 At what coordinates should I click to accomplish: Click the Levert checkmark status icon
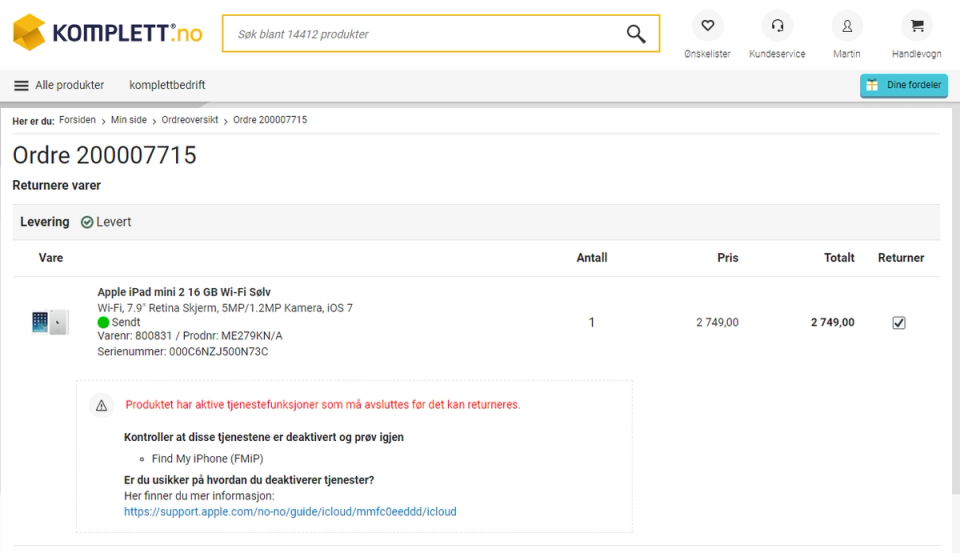click(x=87, y=222)
